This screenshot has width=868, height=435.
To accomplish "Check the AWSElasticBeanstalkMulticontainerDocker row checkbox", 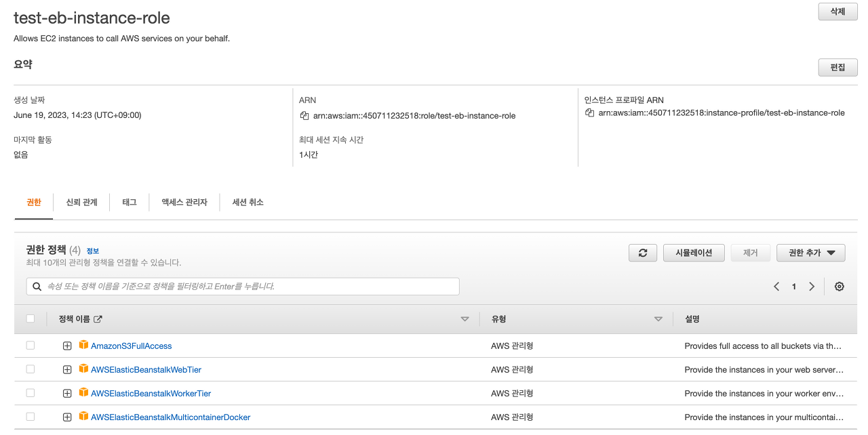I will coord(30,417).
